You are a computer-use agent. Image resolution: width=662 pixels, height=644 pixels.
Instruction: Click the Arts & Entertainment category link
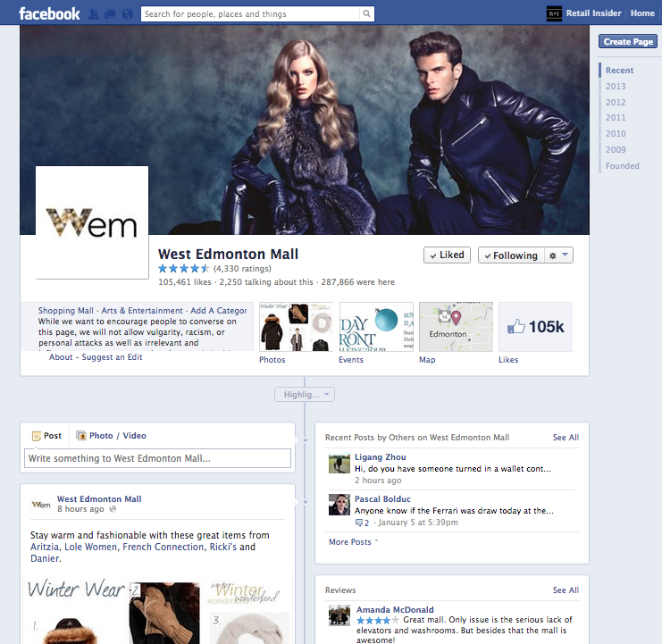point(142,311)
